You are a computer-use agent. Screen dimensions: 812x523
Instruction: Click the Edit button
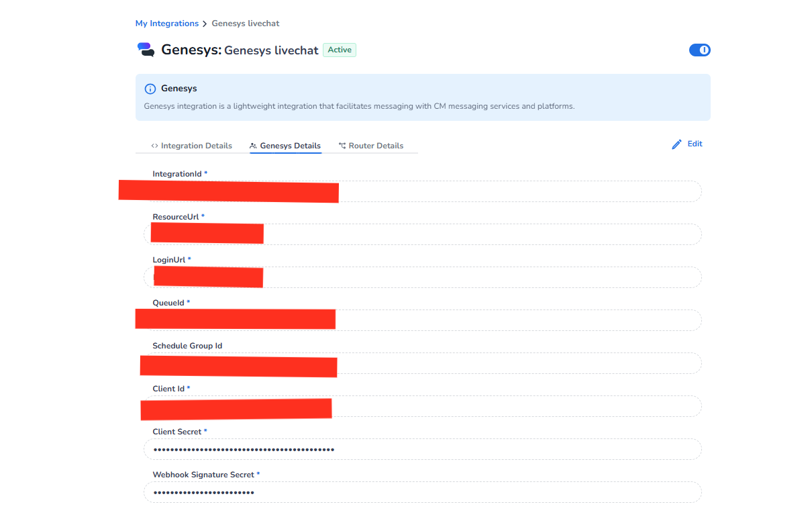[687, 144]
